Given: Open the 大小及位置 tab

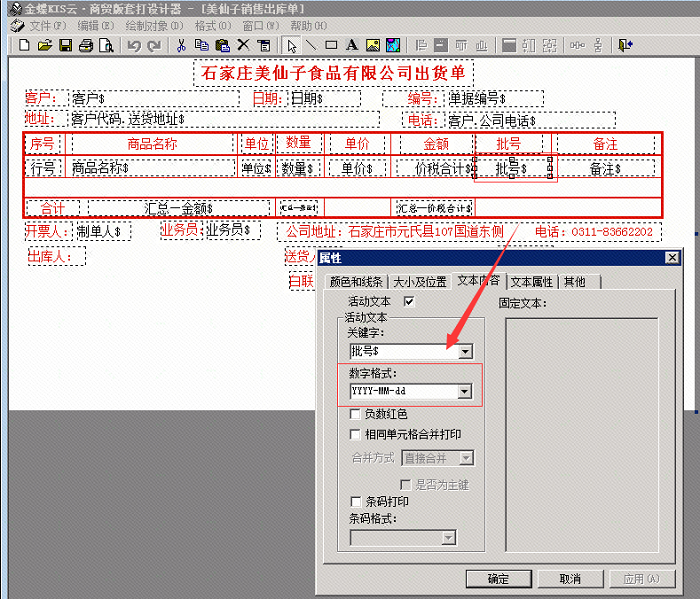Looking at the screenshot, I should (419, 281).
